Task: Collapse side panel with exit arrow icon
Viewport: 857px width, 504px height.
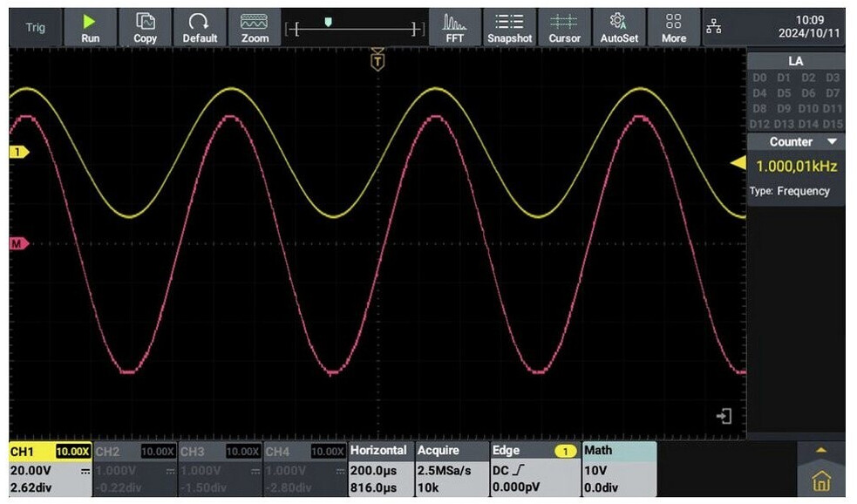Action: coord(724,417)
